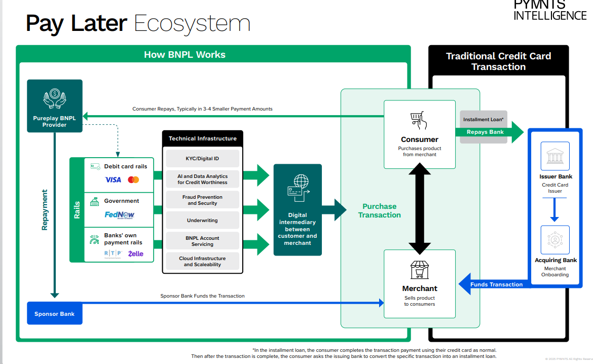Select the Pureplay BNPL Provider hands icon
Viewport: 593px width, 364px height.
(54, 99)
